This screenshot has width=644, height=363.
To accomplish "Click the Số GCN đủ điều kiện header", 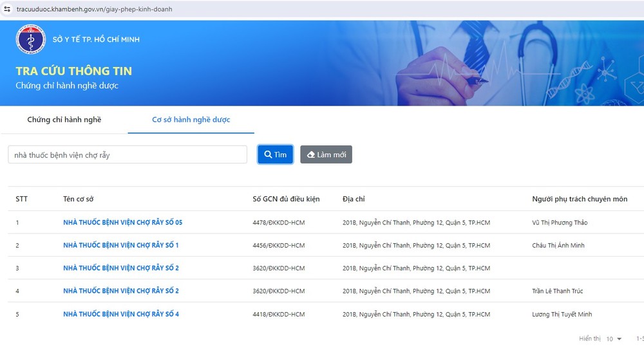I will pyautogui.click(x=286, y=199).
